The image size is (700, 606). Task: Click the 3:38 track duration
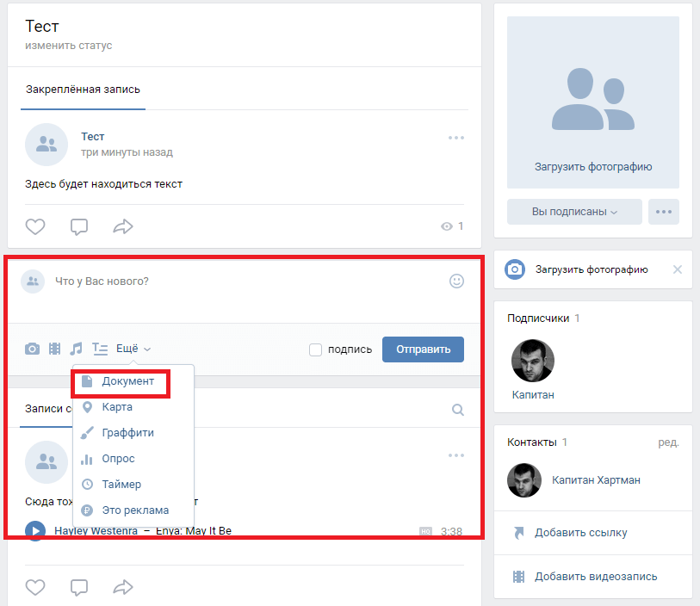coord(451,531)
